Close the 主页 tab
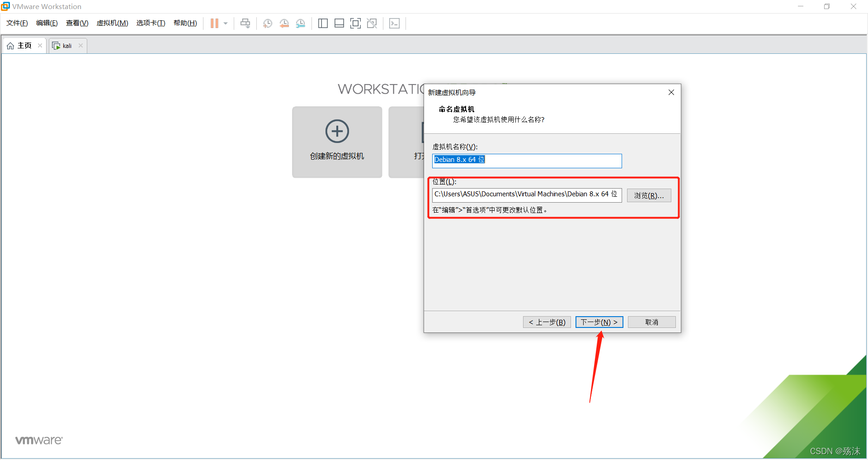 tap(40, 46)
